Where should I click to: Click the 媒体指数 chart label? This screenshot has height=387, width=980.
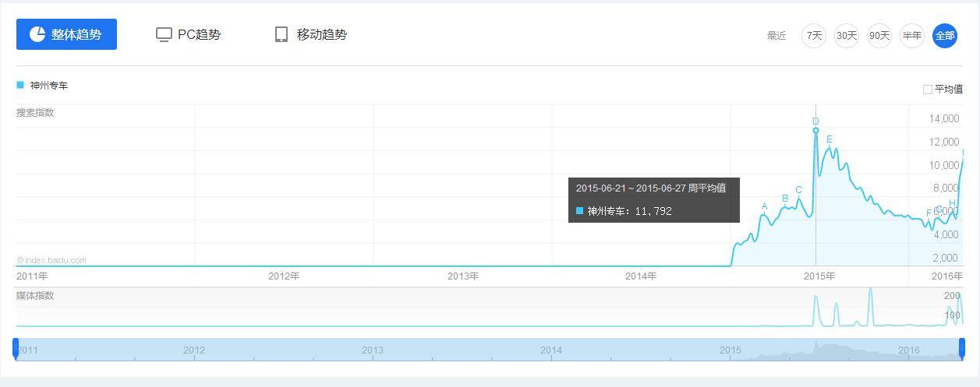35,296
